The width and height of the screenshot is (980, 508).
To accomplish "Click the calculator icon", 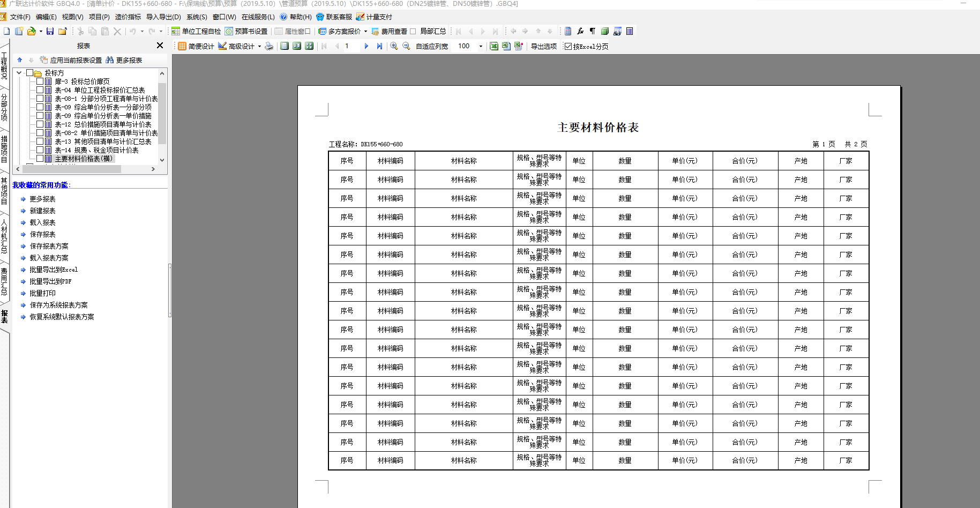I will click(x=568, y=31).
